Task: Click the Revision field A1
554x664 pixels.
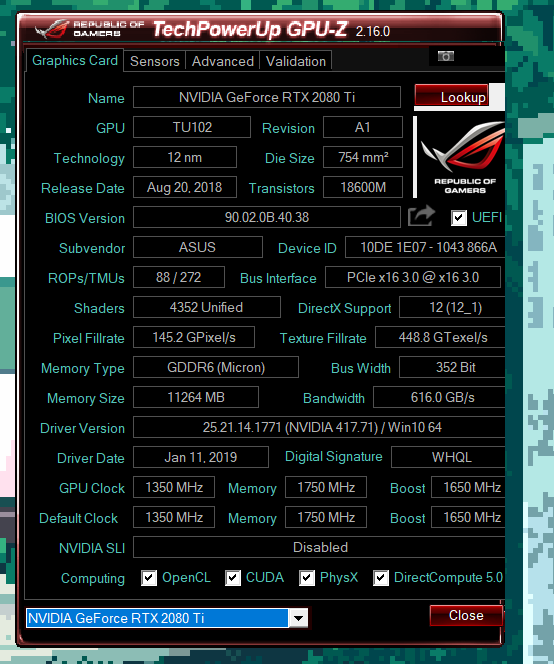Action: coord(363,127)
